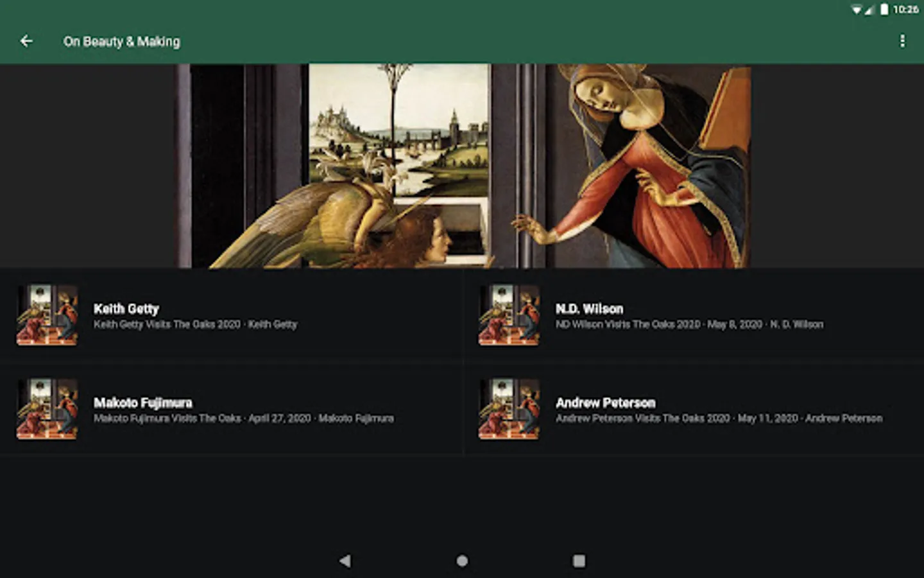Tap the Annunciation banner painting
The width and height of the screenshot is (924, 578).
463,166
